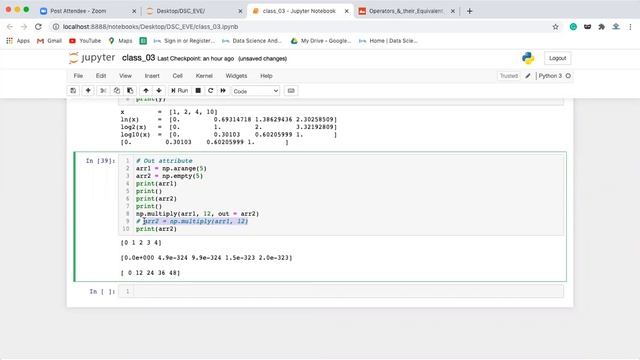
Task: Cut selected cells with the scissors icon
Action: tap(103, 91)
